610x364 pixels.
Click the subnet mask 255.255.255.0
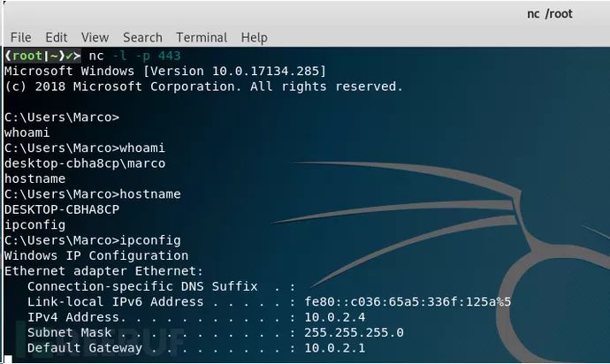point(354,332)
